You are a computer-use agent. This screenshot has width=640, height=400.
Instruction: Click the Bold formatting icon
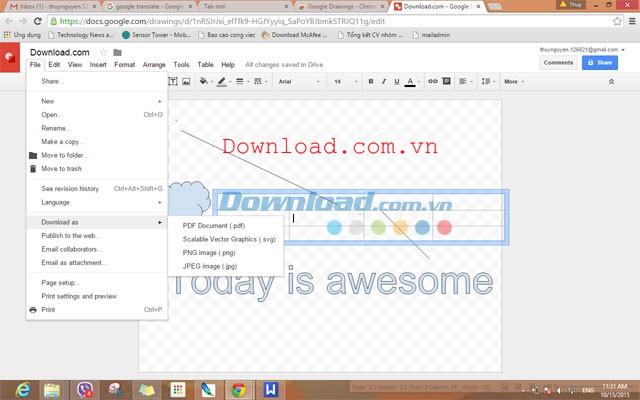[371, 82]
